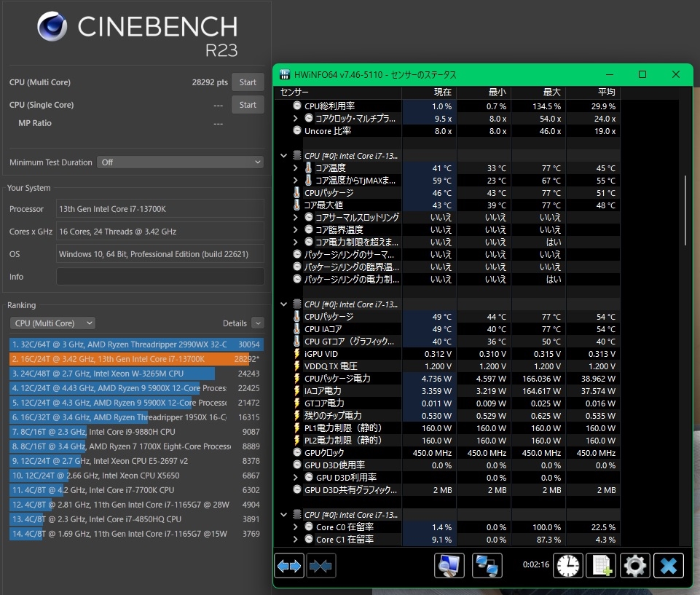Click the 28292 pts multi core score
700x595 pixels.
(x=210, y=82)
